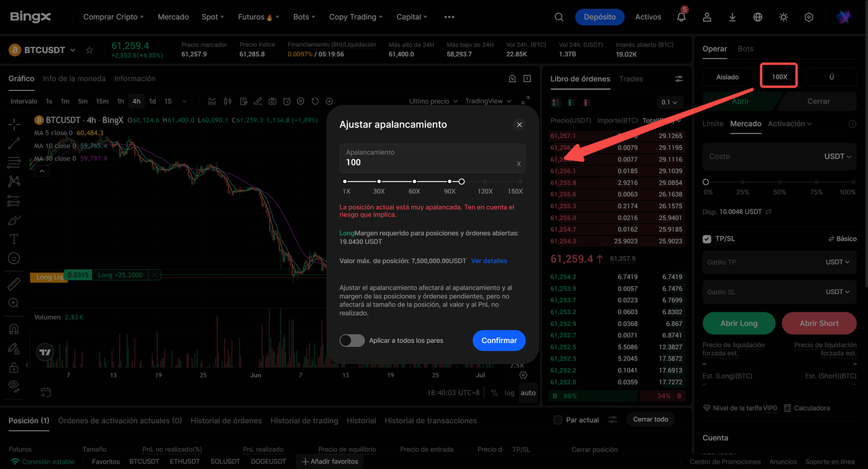Close the Ajustar apalancamiento dialog
This screenshot has height=469, width=868.
[x=519, y=125]
